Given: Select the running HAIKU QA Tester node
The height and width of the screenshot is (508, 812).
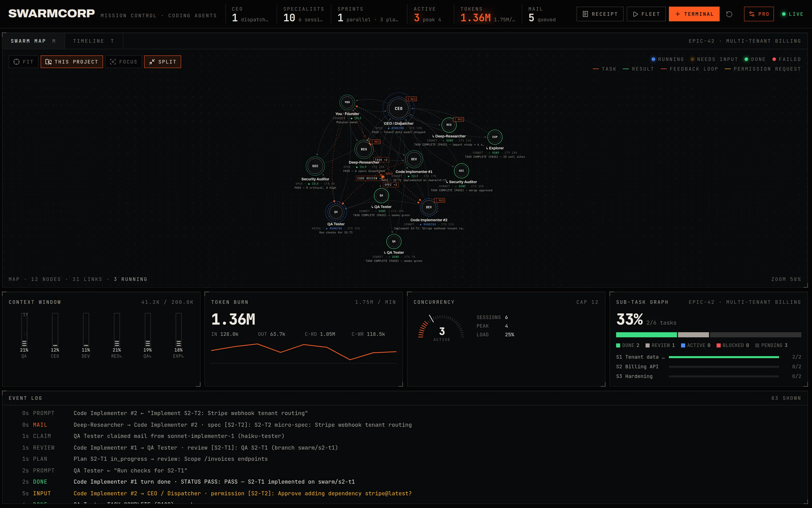Looking at the screenshot, I should (x=335, y=212).
